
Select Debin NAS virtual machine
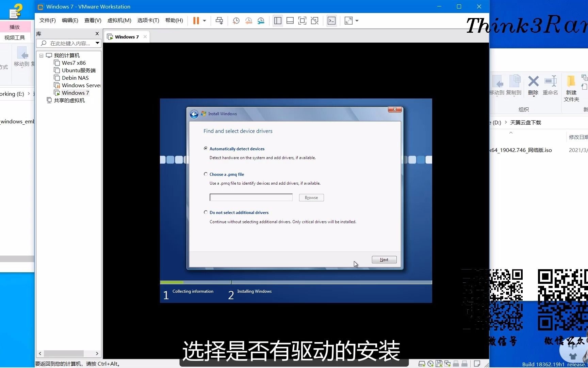(x=75, y=78)
